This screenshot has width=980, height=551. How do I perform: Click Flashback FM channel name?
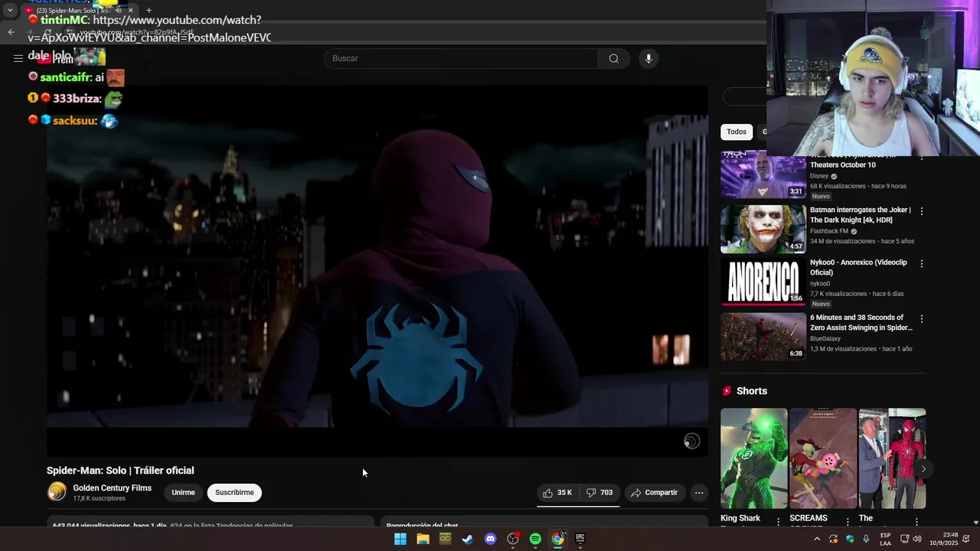click(x=829, y=231)
